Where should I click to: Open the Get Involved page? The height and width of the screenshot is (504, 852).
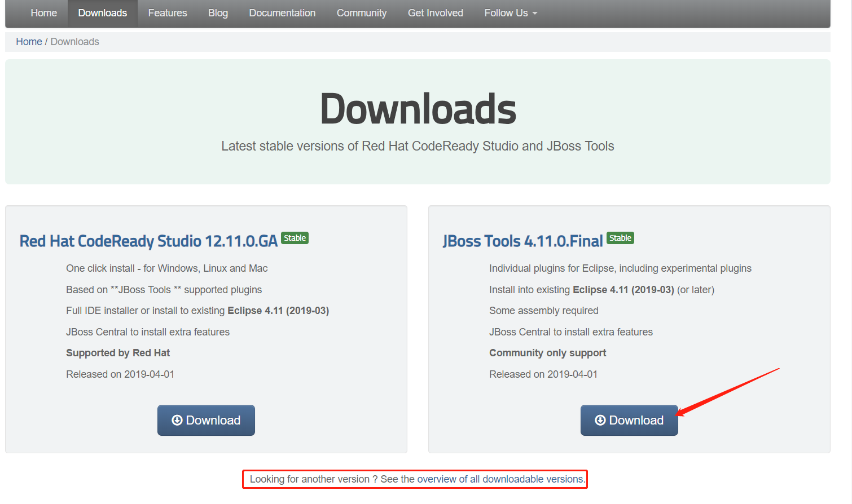coord(435,13)
